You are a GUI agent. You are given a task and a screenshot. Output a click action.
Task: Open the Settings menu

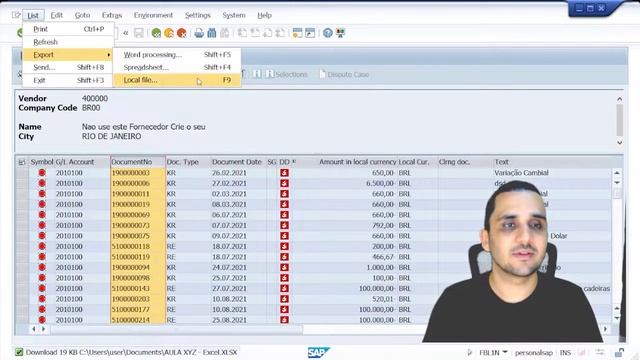198,16
